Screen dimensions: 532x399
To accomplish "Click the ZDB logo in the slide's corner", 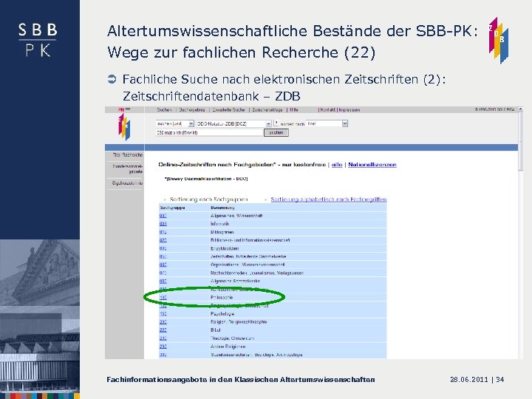I will coord(499,41).
